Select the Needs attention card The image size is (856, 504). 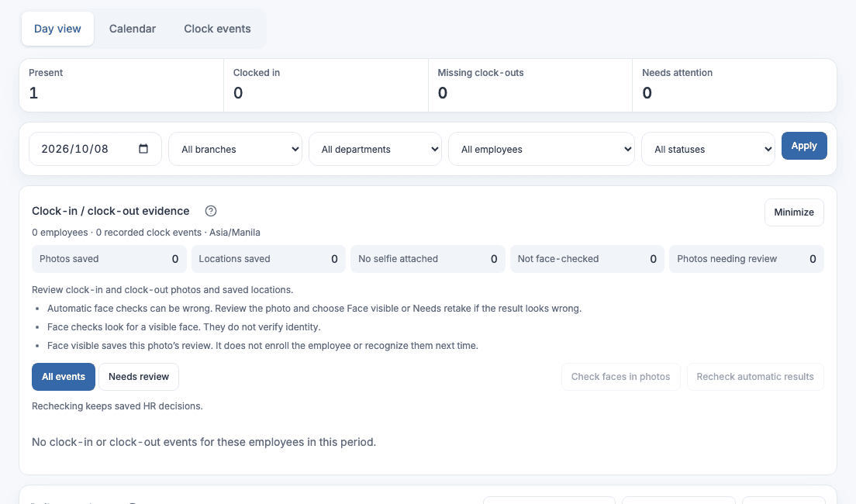coord(734,85)
